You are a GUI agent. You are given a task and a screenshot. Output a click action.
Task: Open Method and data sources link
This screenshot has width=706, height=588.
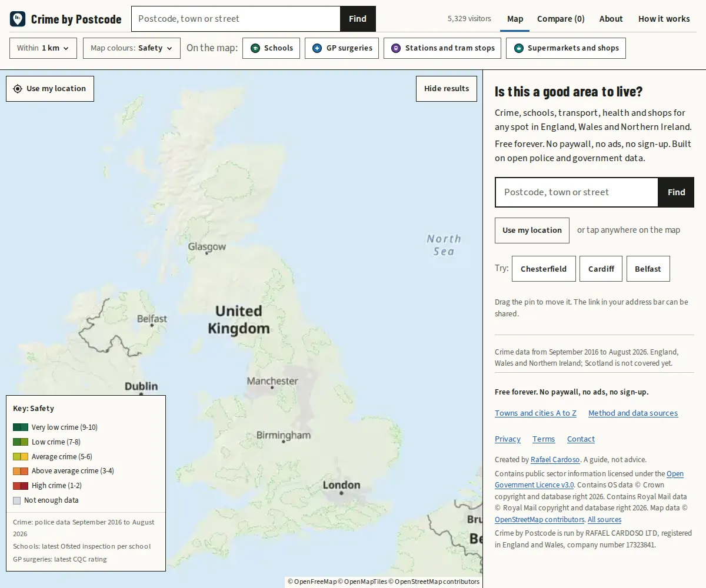tap(633, 413)
